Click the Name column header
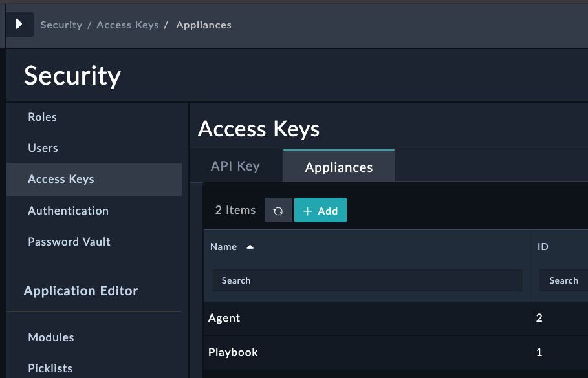The image size is (588, 378). [x=224, y=247]
